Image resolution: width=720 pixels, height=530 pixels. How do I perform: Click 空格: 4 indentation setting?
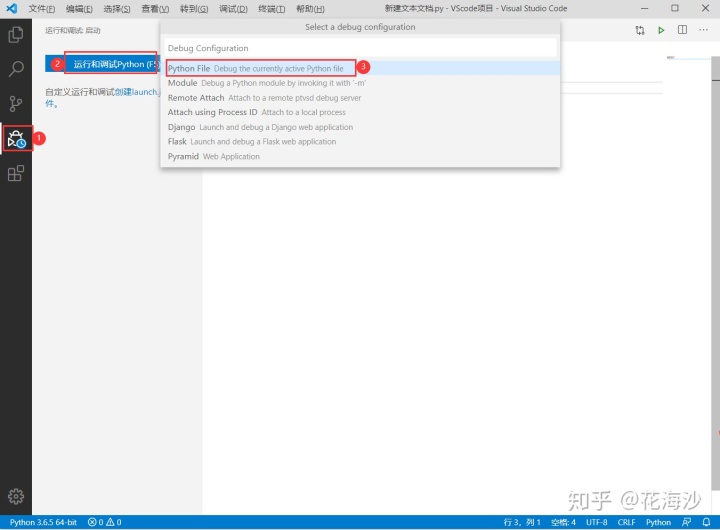tap(563, 522)
